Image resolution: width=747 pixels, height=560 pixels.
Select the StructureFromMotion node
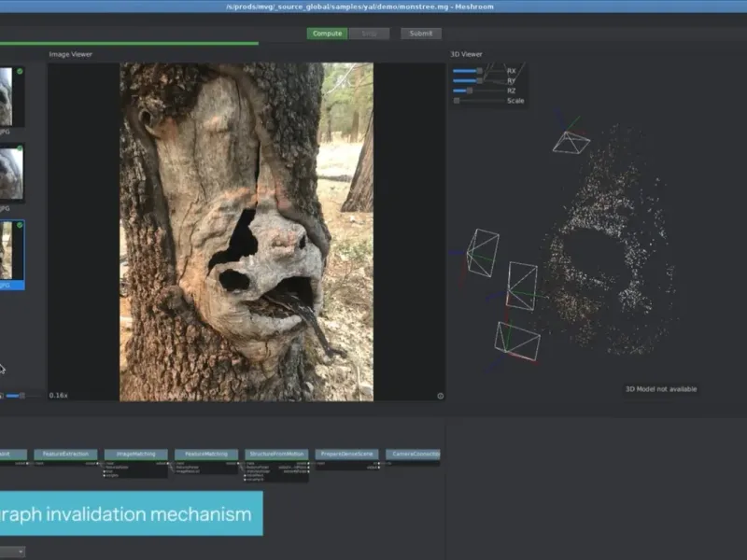click(x=276, y=454)
